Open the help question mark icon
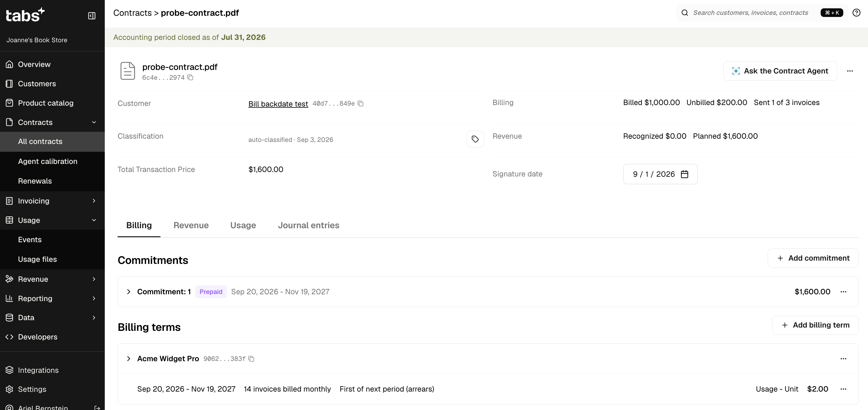The height and width of the screenshot is (410, 868). coord(856,13)
